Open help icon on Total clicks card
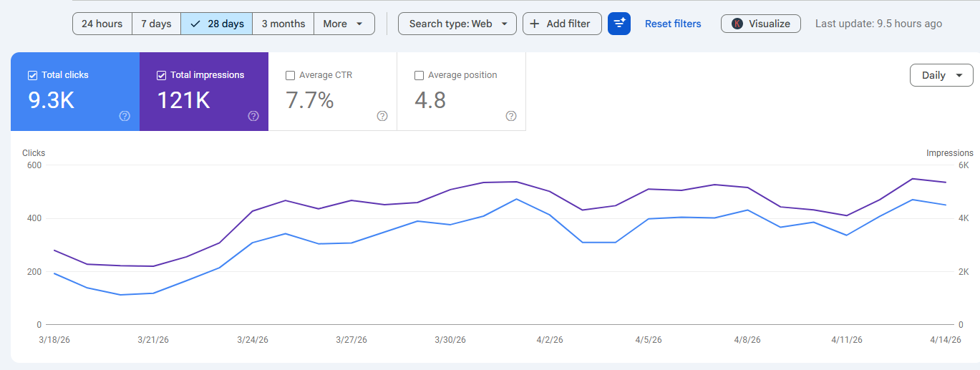The image size is (980, 370). [125, 116]
